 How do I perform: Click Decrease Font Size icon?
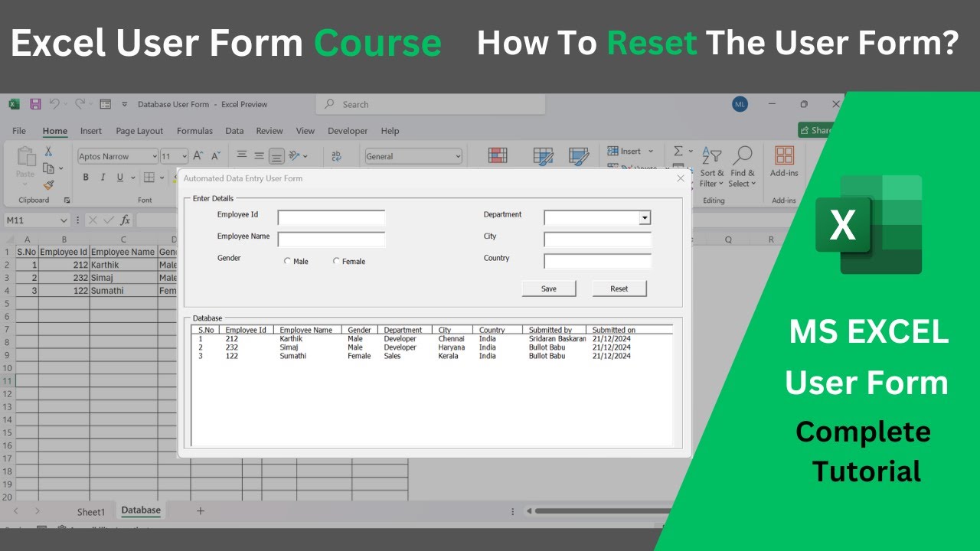coord(216,155)
